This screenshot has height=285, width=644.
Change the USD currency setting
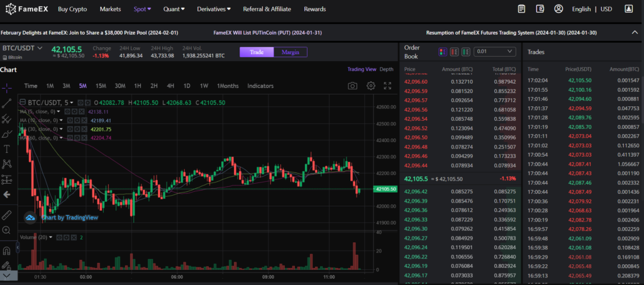tap(606, 9)
